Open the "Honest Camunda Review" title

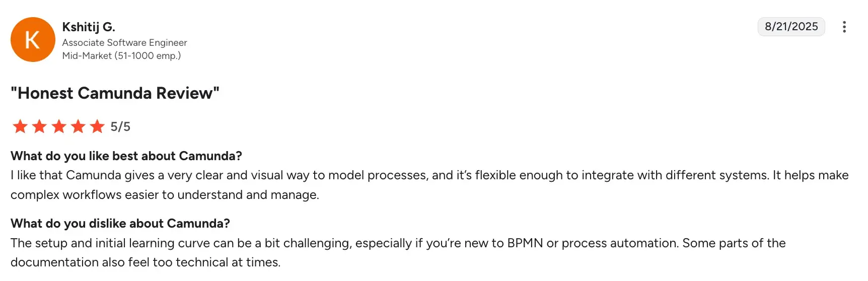[x=115, y=93]
